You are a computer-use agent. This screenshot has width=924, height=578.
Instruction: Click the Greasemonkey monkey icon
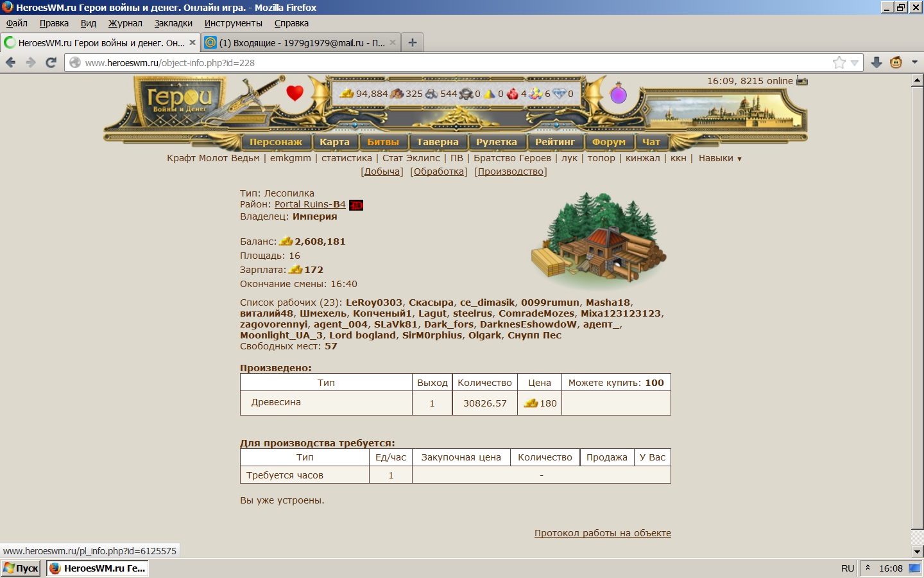point(896,62)
